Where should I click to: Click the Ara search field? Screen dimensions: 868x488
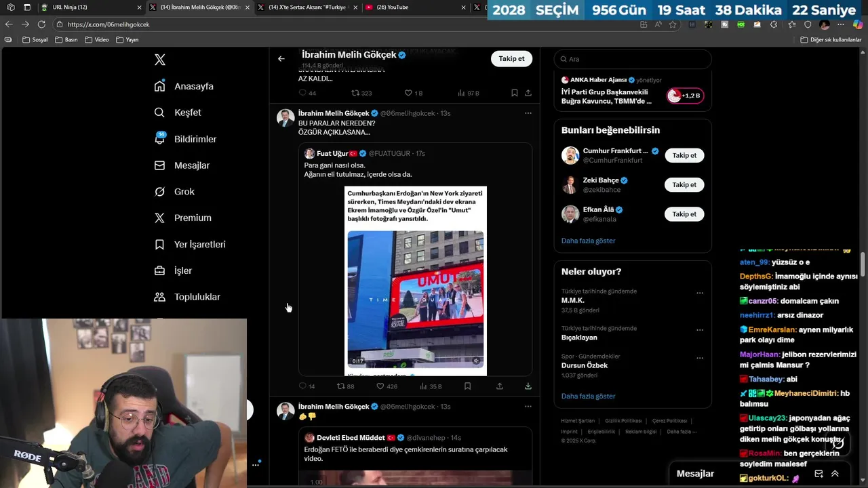[x=633, y=59]
